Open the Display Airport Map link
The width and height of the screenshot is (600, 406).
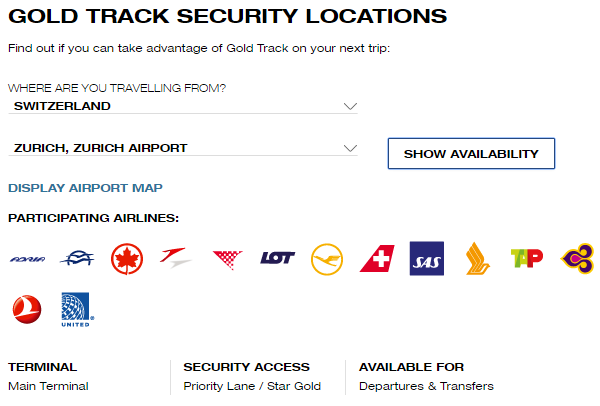(85, 188)
